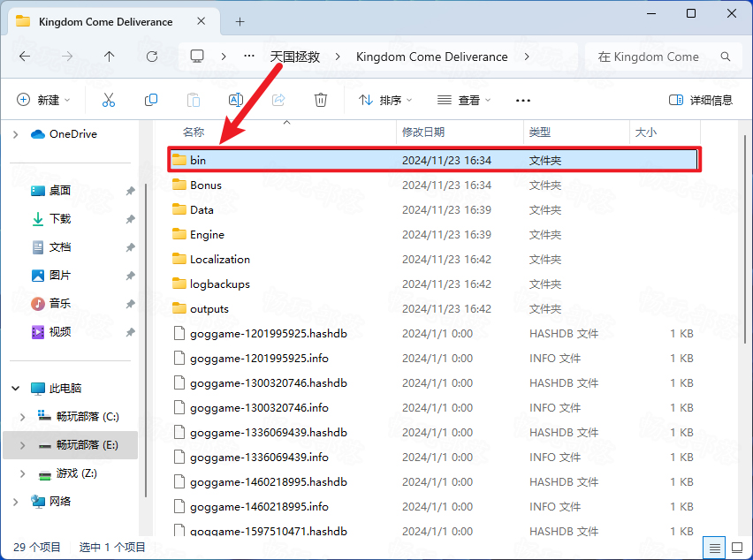Select the Kingdom Come Deliverance tab
Viewport: 753px width, 560px height.
(114, 21)
